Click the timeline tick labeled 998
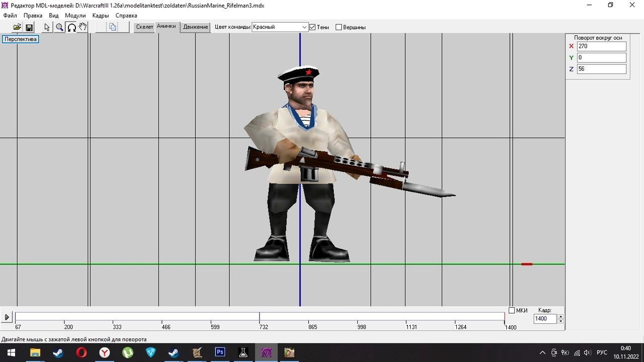644x362 pixels. (362, 327)
